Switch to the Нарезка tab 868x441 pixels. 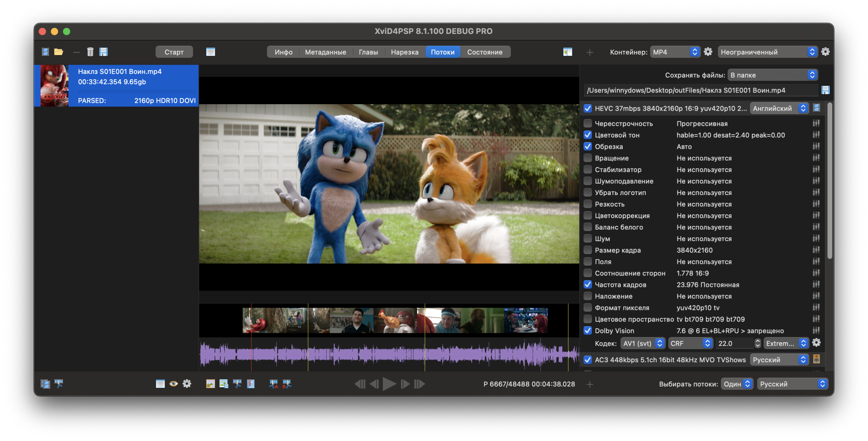(x=405, y=52)
